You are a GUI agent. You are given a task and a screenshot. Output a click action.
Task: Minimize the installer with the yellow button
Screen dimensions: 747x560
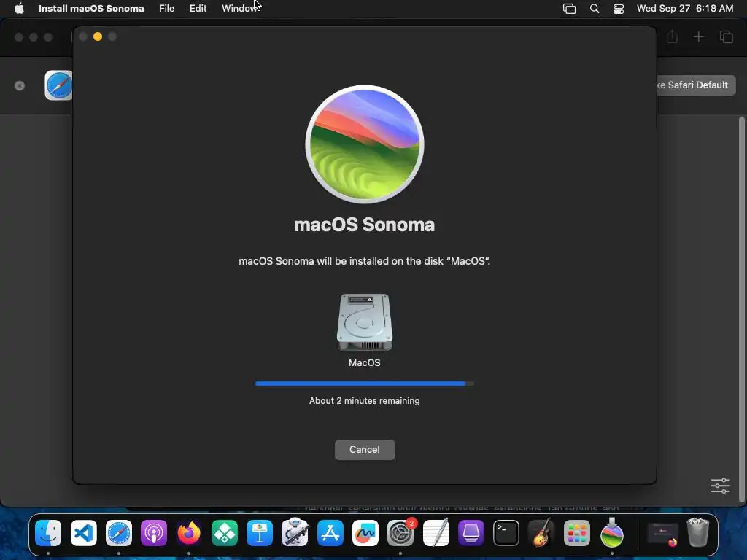98,36
